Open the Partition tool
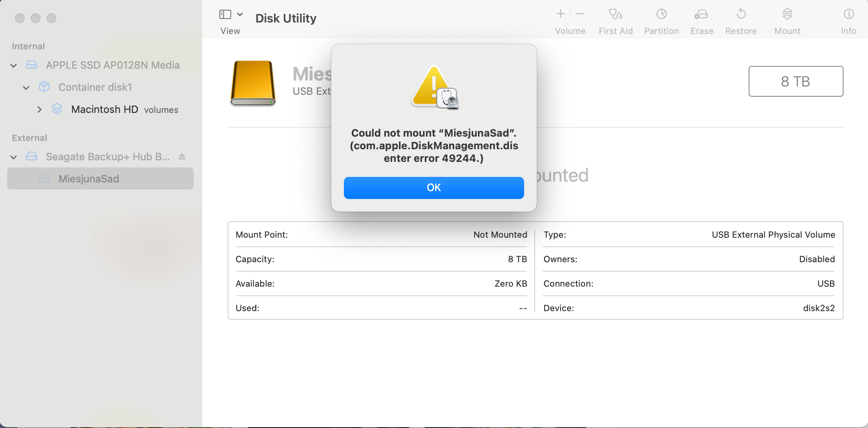 coord(661,20)
